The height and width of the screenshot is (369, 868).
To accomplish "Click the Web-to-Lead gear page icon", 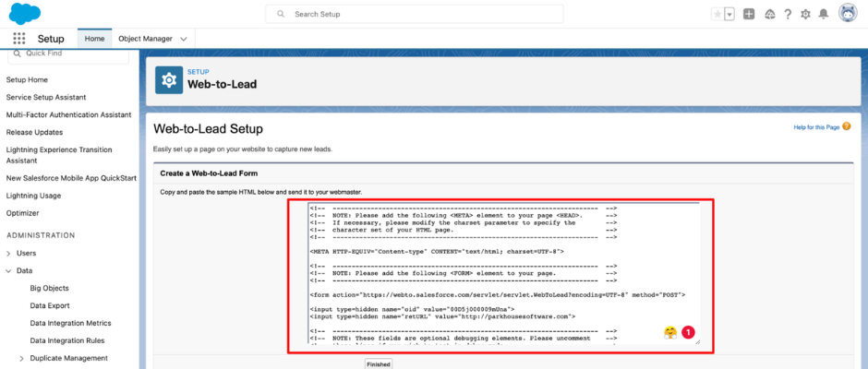I will click(169, 80).
